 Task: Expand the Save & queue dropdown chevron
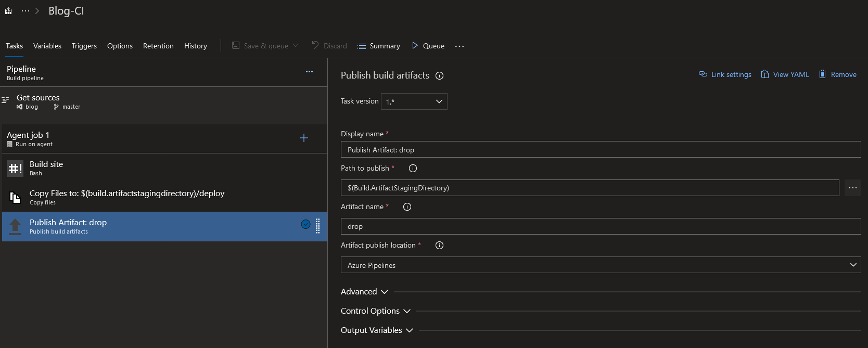296,46
